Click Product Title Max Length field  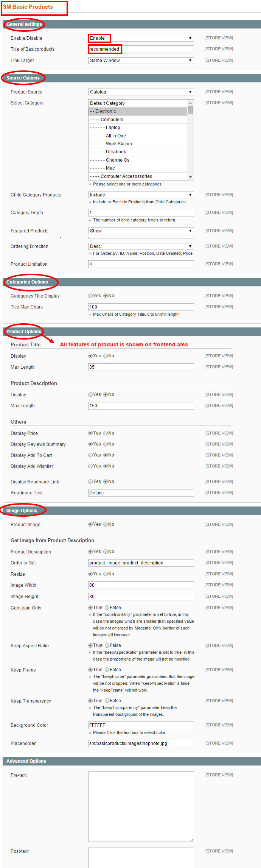pos(141,367)
